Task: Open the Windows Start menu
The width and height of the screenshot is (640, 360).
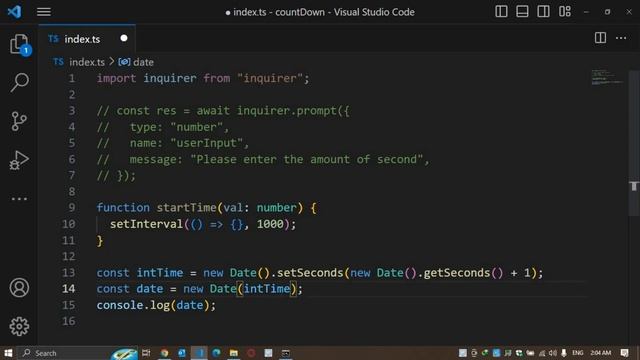Action: (x=8, y=353)
